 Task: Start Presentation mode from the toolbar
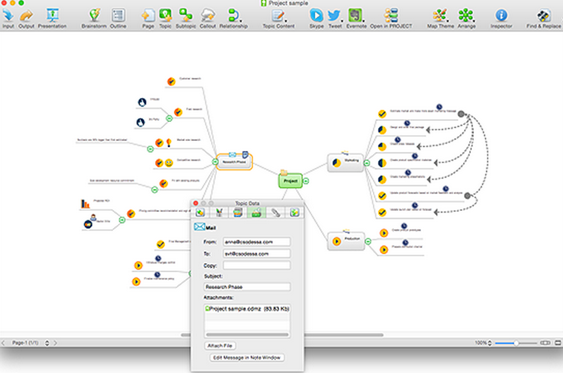[x=52, y=15]
